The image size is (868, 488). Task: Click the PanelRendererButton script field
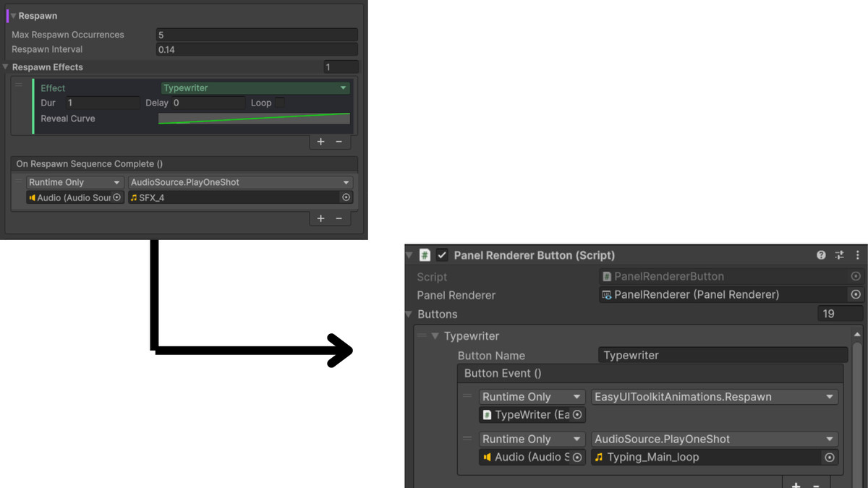(x=723, y=277)
